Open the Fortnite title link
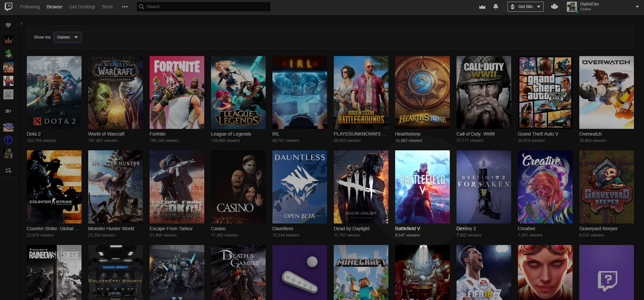This screenshot has width=644, height=300. coord(158,134)
